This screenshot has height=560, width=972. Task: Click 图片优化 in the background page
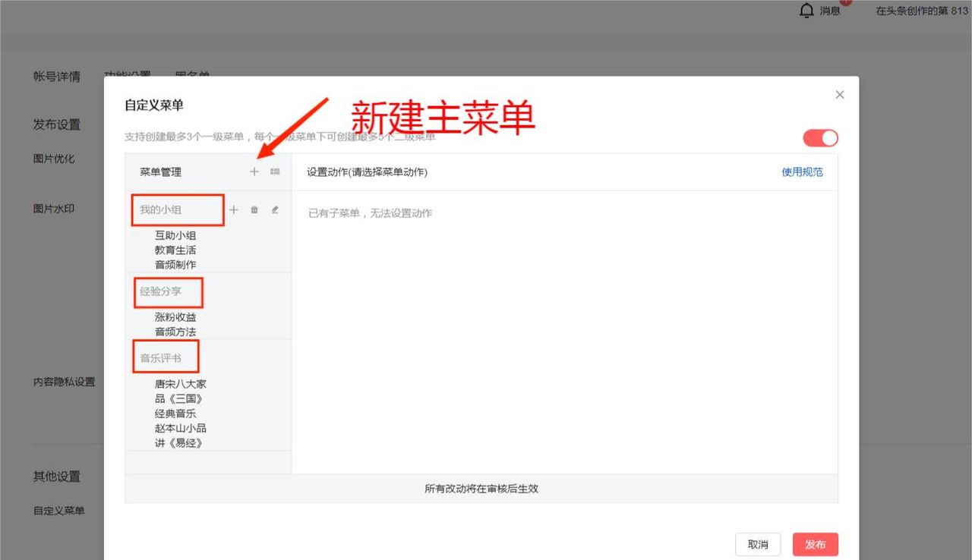point(53,159)
